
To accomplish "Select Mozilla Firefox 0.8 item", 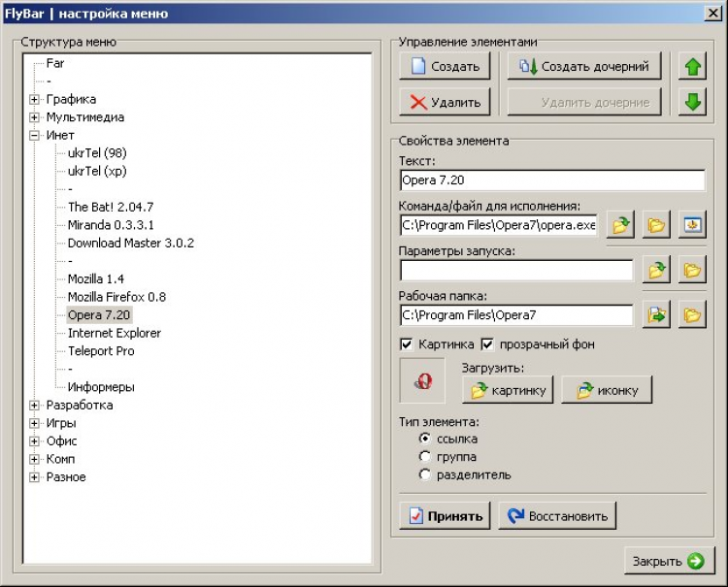I will click(x=116, y=297).
